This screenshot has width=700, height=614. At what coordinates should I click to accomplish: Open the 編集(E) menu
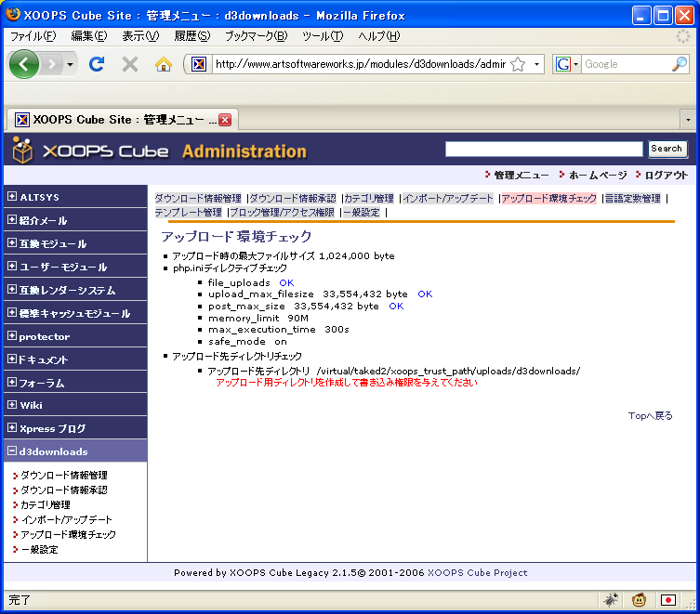click(89, 36)
